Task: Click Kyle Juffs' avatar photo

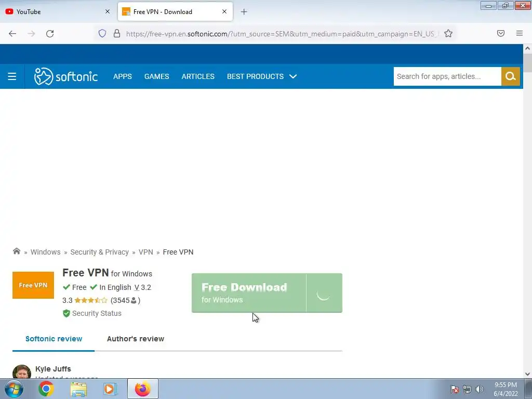Action: point(22,371)
